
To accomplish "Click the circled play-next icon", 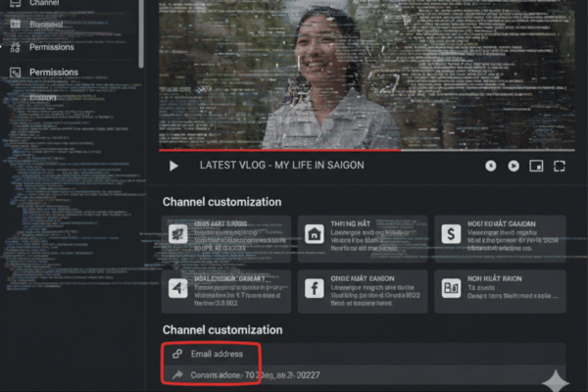I will point(514,166).
